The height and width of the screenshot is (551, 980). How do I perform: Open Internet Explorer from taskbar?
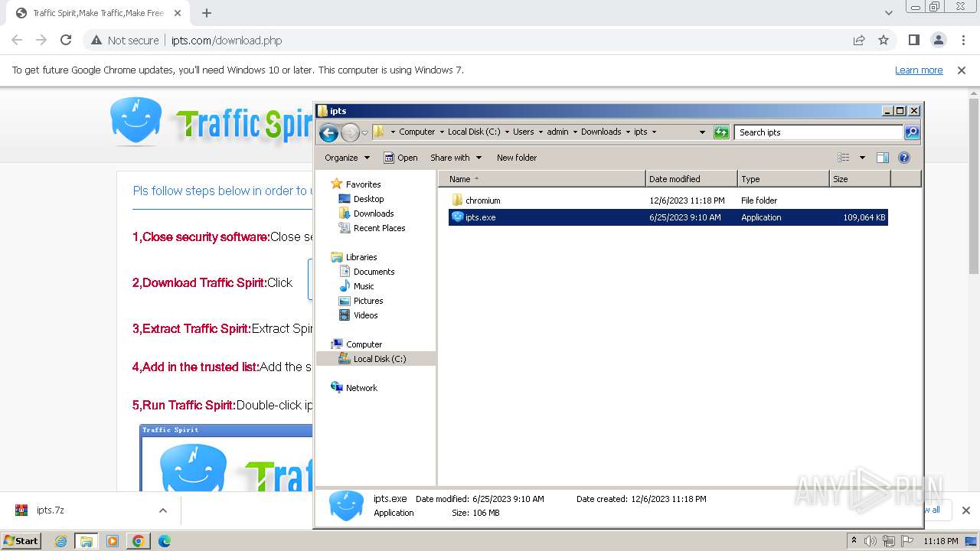pyautogui.click(x=60, y=541)
